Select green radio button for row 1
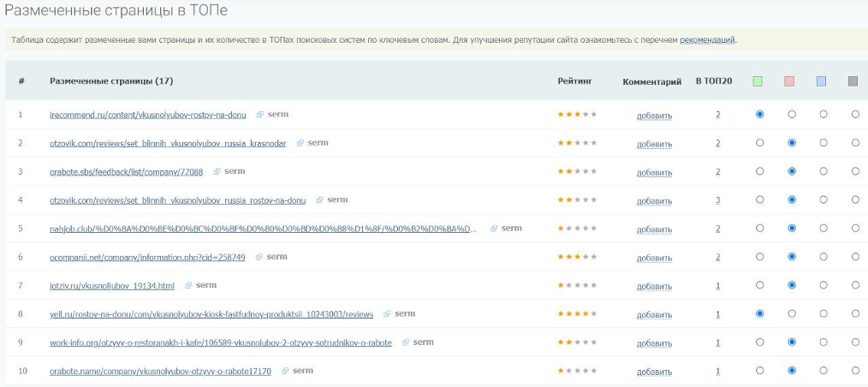868x387 pixels. (x=759, y=114)
